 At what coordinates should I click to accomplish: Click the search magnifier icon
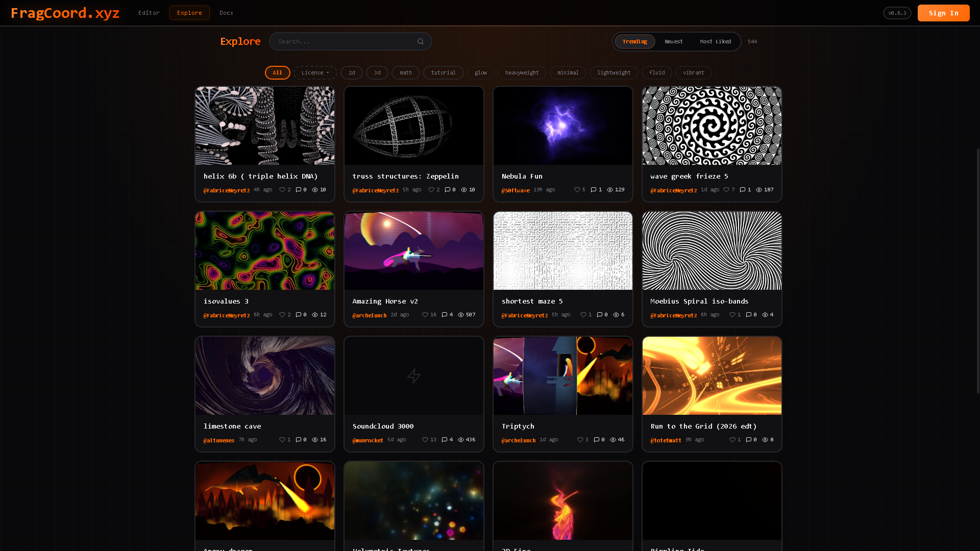421,42
